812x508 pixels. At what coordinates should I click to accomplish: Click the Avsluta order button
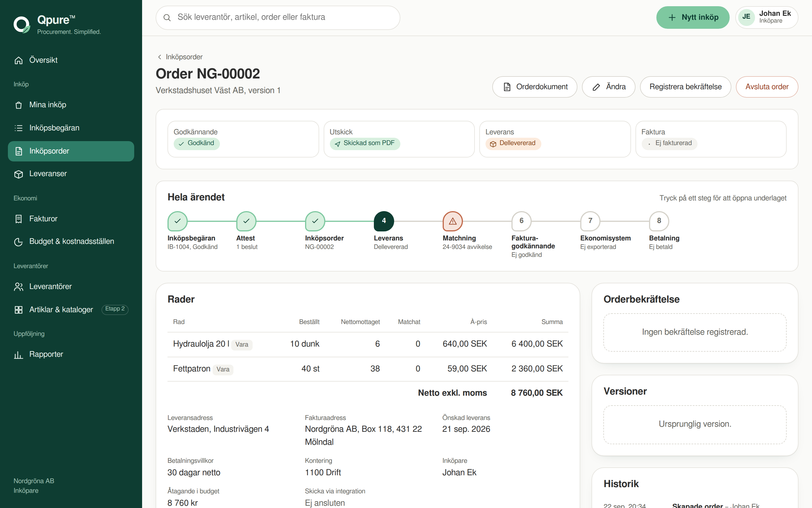(x=767, y=87)
